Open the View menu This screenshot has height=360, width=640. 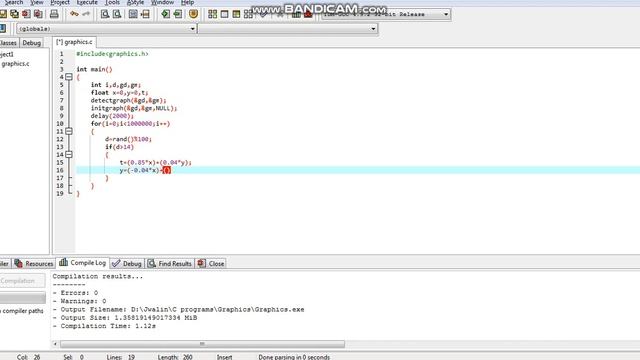37,2
